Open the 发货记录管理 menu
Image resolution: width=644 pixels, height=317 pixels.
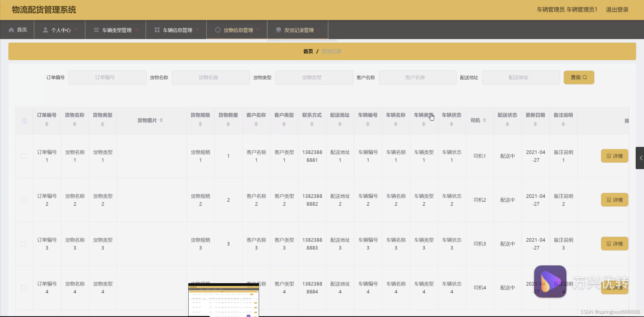(299, 30)
